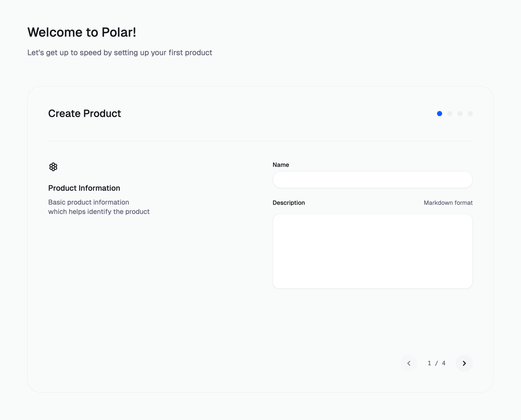Click the setup subtitle under the title
This screenshot has height=420, width=521.
point(120,53)
